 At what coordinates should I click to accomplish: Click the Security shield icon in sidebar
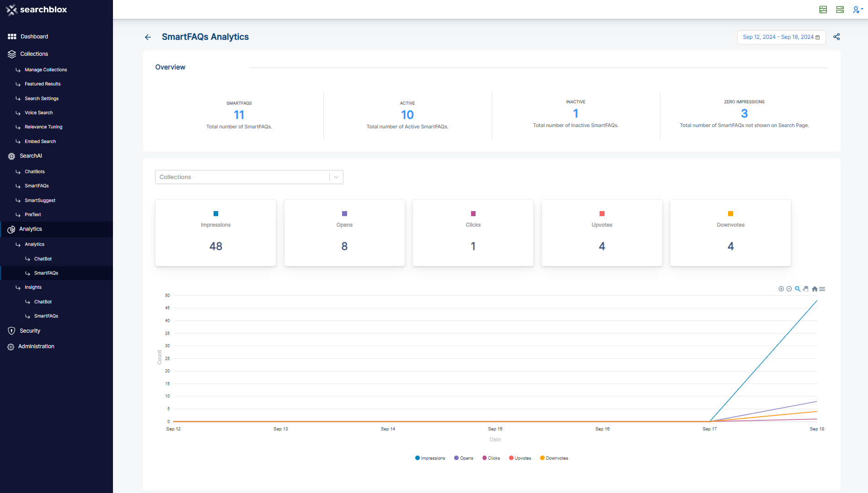(x=11, y=331)
